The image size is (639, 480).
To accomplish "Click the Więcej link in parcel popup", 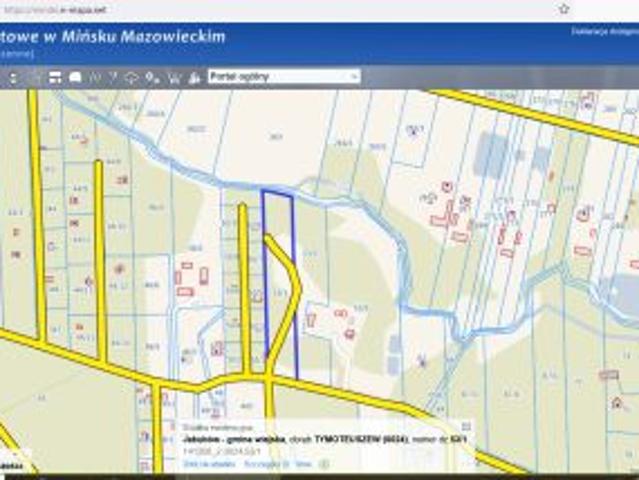I will click(x=303, y=463).
